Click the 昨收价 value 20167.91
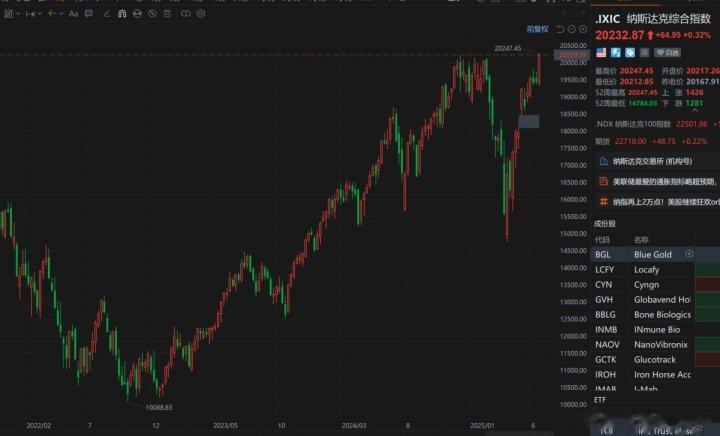 tap(703, 82)
